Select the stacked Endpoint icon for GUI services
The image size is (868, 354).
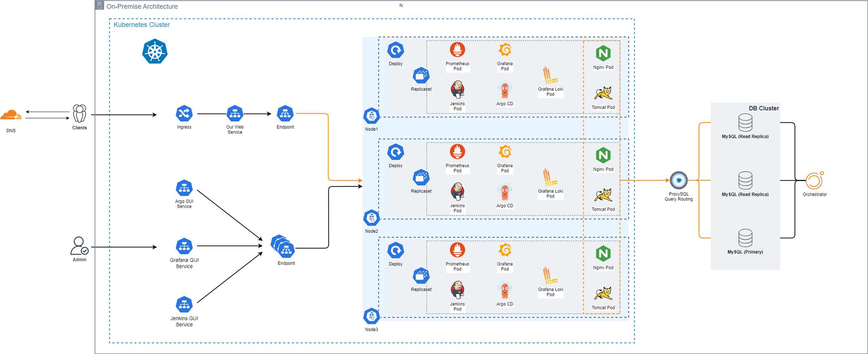pos(283,246)
